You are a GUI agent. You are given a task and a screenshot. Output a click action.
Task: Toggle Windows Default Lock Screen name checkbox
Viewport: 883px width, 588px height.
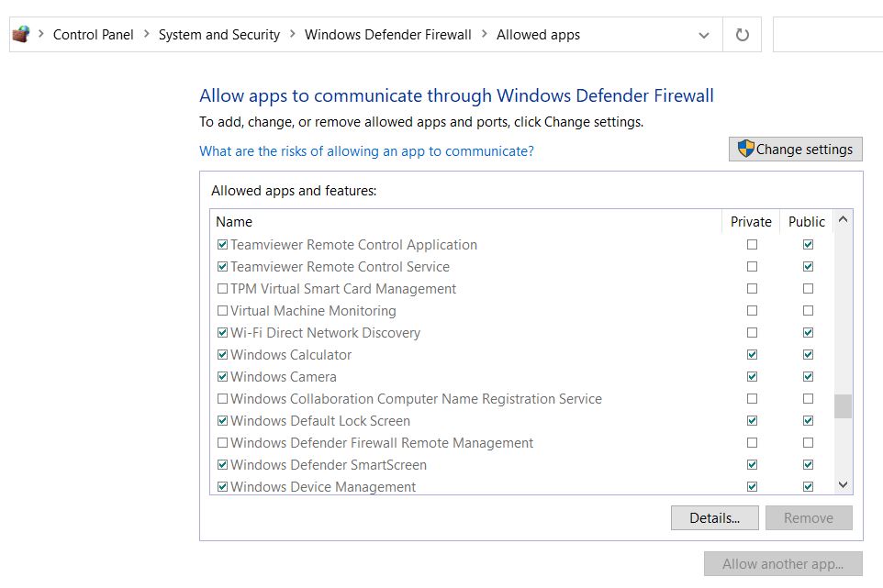point(222,420)
